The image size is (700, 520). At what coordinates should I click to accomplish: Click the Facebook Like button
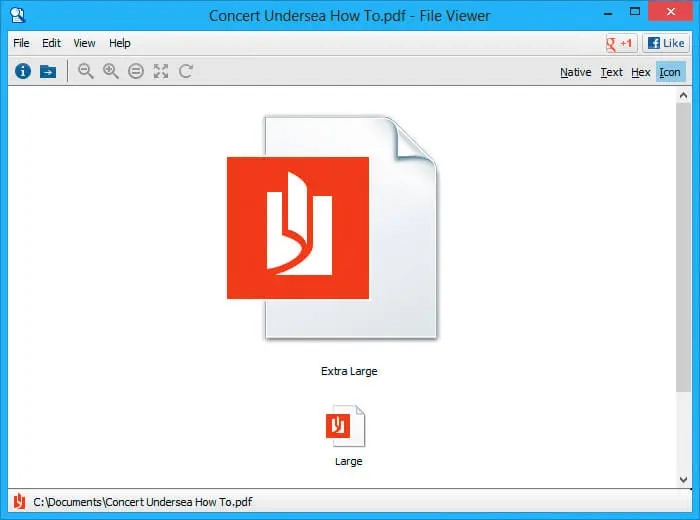tap(666, 43)
